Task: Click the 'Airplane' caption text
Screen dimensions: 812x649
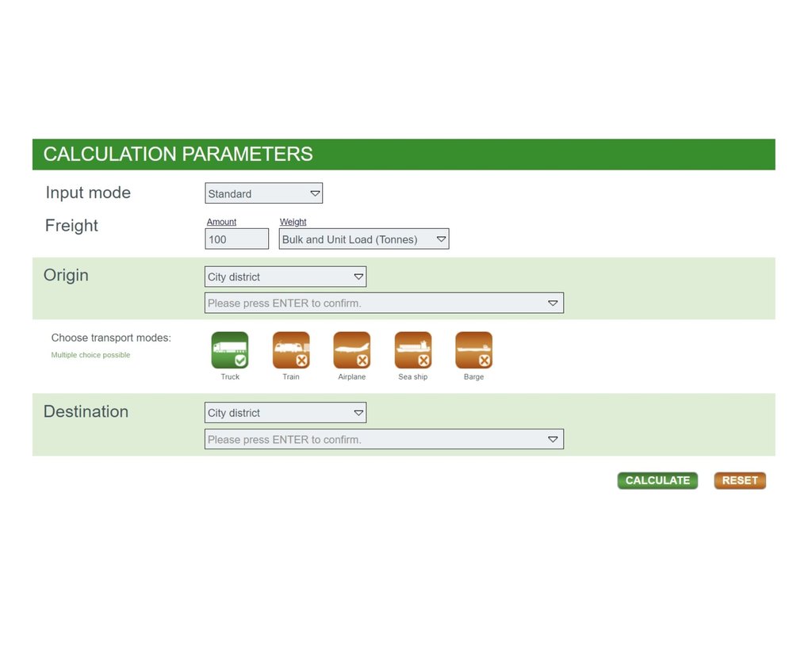Action: coord(352,376)
